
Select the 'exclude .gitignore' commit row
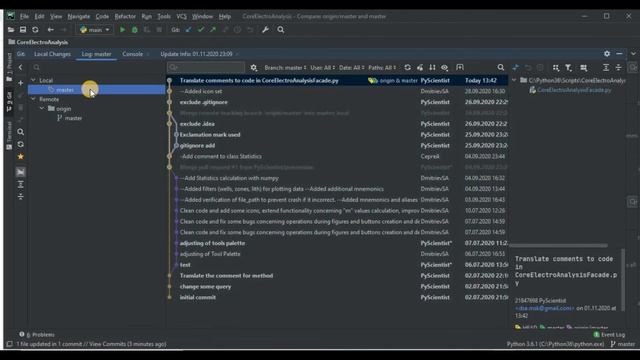[337, 102]
